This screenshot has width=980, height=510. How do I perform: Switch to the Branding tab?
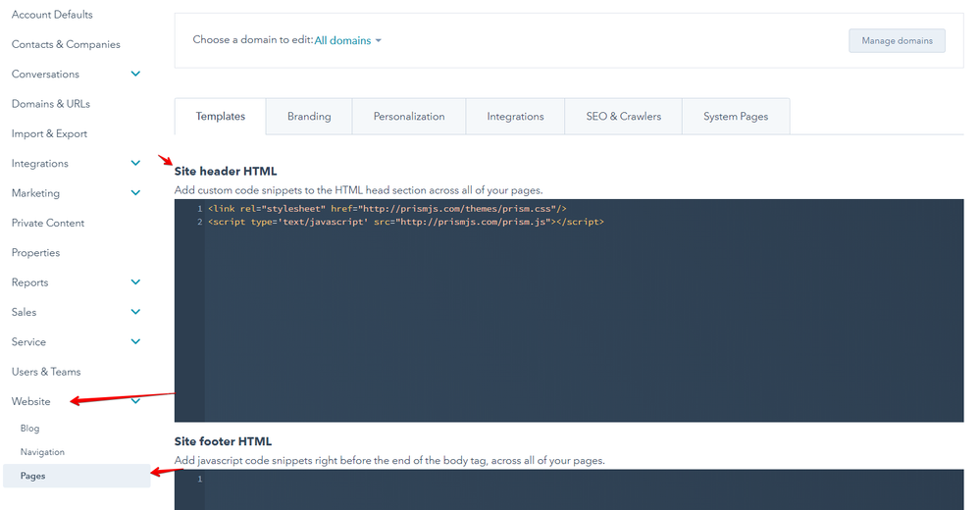point(309,117)
